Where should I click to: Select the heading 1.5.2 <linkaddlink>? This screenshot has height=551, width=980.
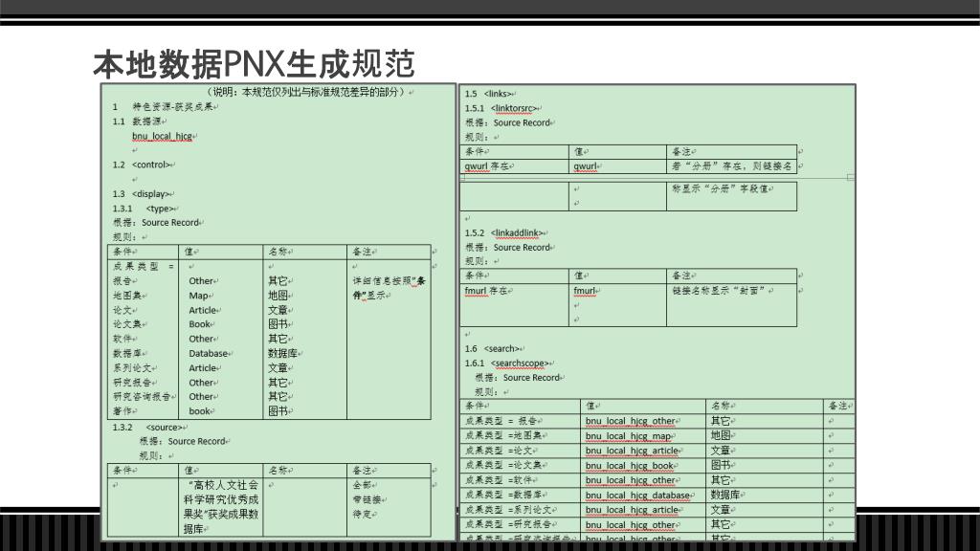[x=503, y=233]
